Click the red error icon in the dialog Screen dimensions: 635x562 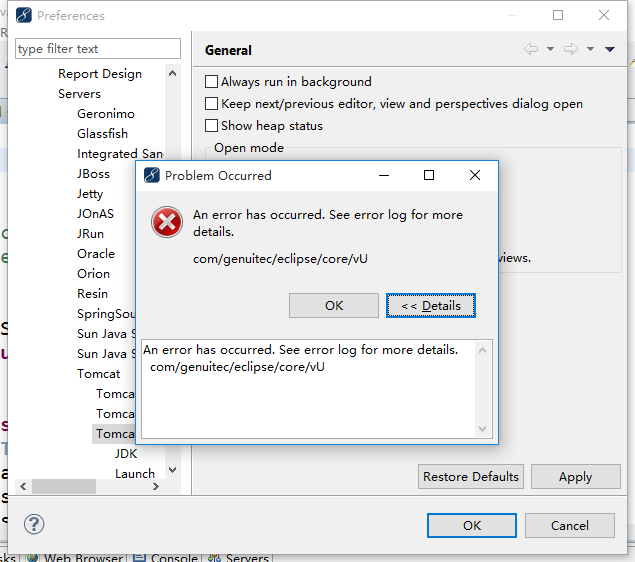click(x=167, y=222)
